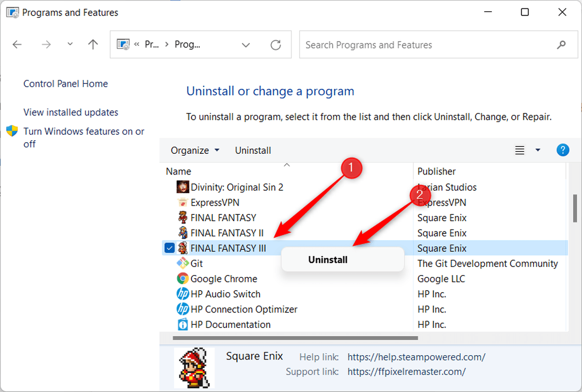Select the HP Audio Switch icon
Image resolution: width=582 pixels, height=392 pixels.
[183, 294]
